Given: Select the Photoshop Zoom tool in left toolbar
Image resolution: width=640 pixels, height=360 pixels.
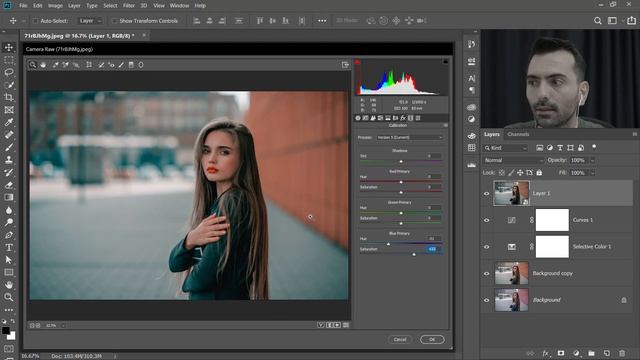Looking at the screenshot, I should [x=9, y=297].
